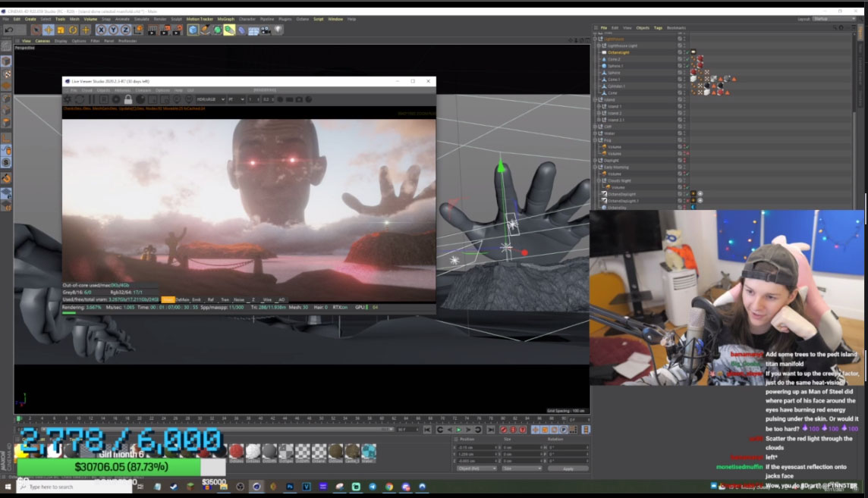868x498 pixels.
Task: Open Cameras menu in viewport
Action: pyautogui.click(x=42, y=41)
